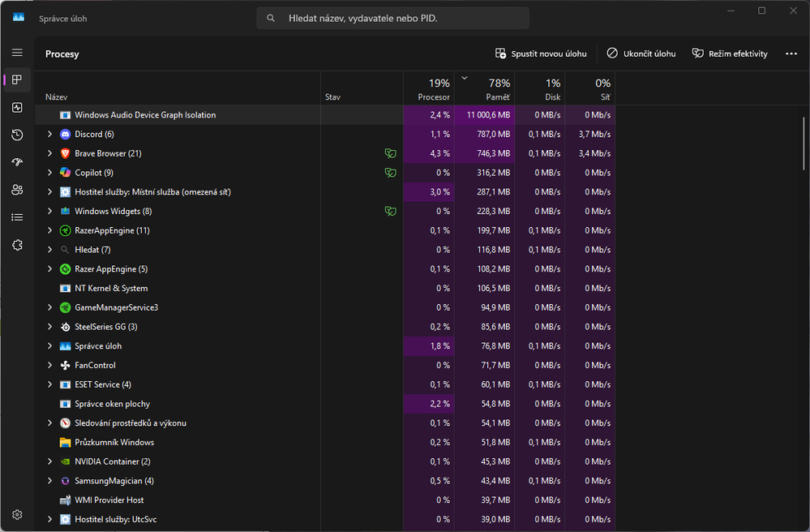
Task: Expand the Copilot (9) process group
Action: pos(49,173)
